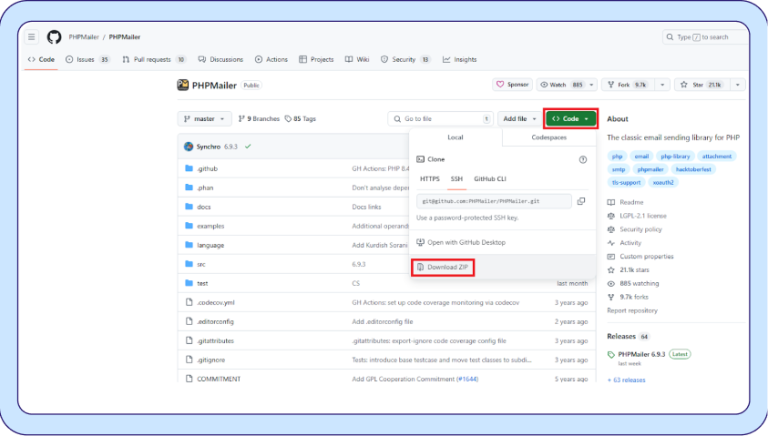768x436 pixels.
Task: Copy the SSH clone URL
Action: point(581,201)
